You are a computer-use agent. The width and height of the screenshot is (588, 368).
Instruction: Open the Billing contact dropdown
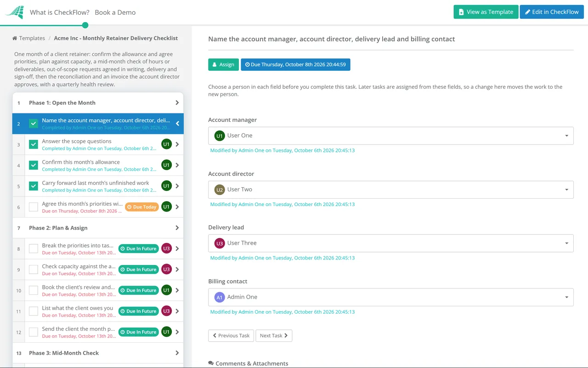tap(391, 297)
